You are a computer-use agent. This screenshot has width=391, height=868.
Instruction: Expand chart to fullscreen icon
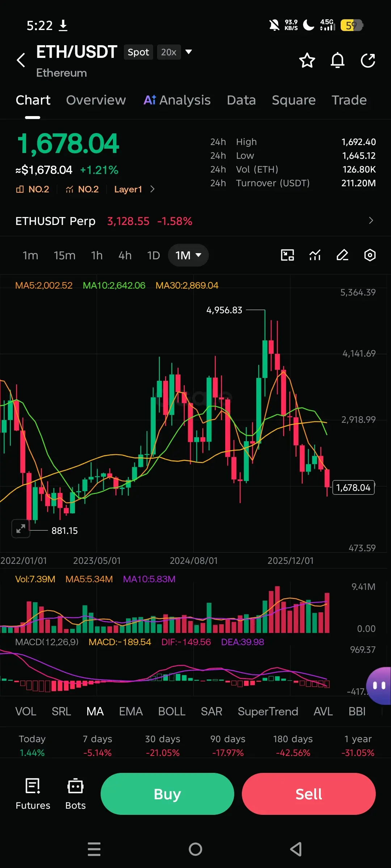point(21,529)
